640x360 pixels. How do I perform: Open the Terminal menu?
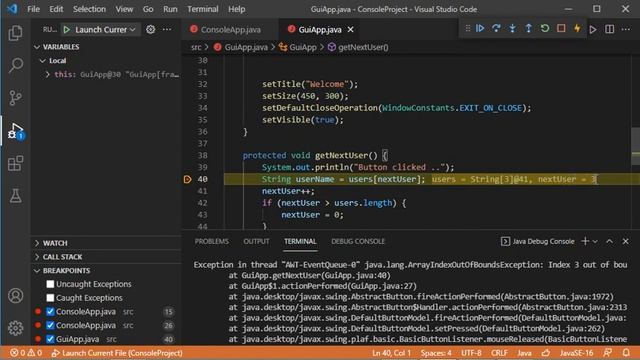[x=202, y=9]
